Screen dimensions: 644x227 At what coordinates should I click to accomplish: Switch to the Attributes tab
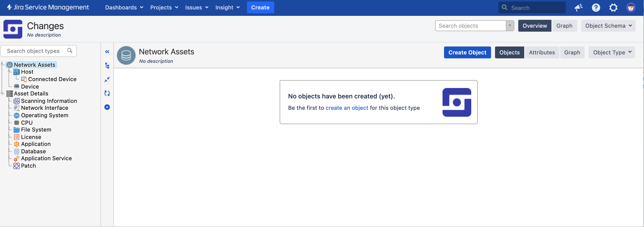click(x=542, y=52)
